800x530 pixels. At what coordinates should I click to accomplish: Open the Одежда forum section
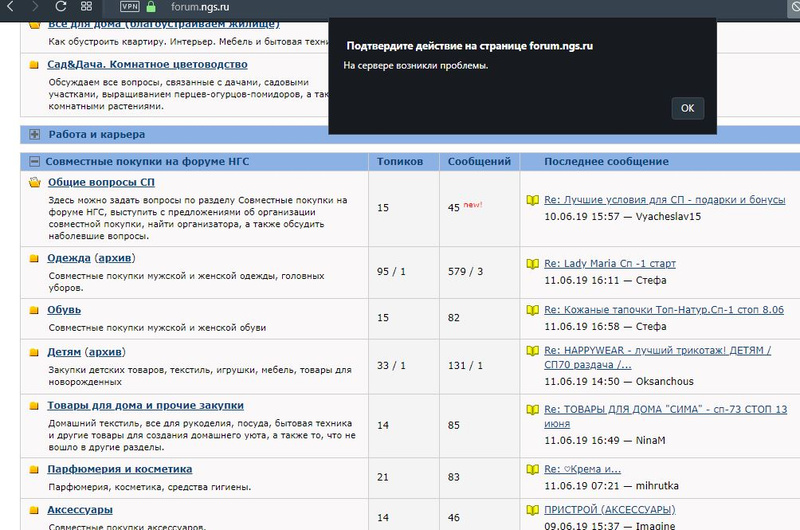[x=68, y=258]
